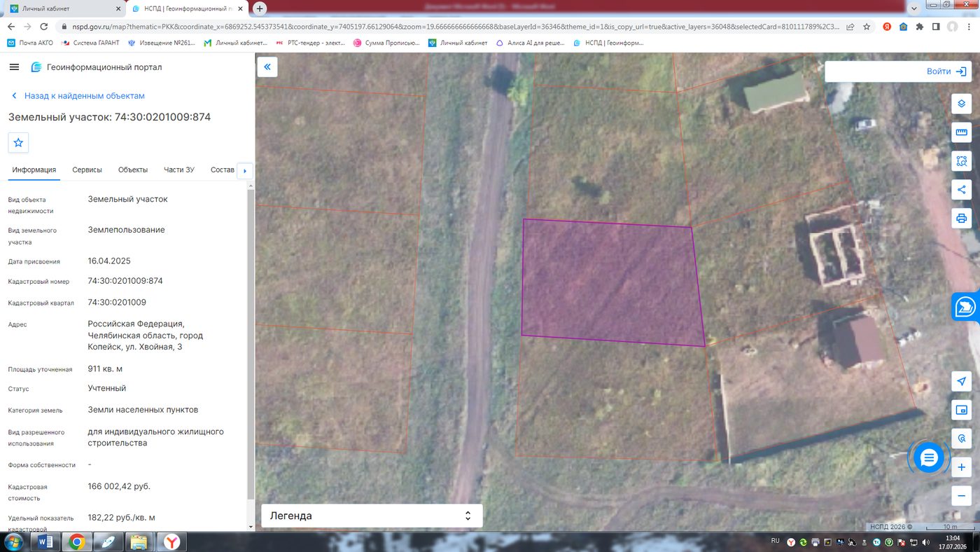Bookmark the page with the address bar star

point(867,27)
